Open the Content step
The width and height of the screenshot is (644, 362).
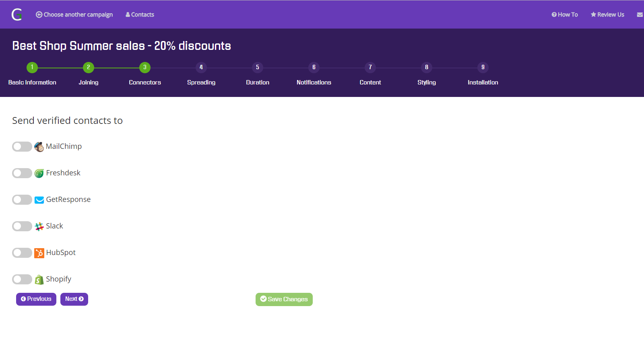point(370,82)
